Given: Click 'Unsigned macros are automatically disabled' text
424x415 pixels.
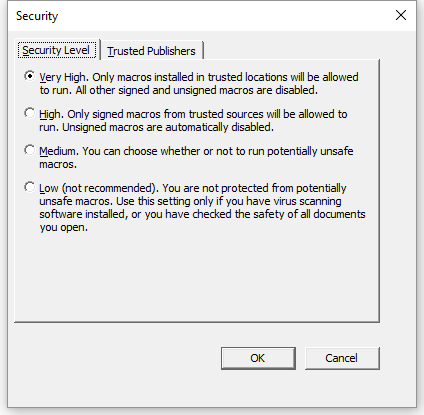Looking at the screenshot, I should pyautogui.click(x=168, y=127).
